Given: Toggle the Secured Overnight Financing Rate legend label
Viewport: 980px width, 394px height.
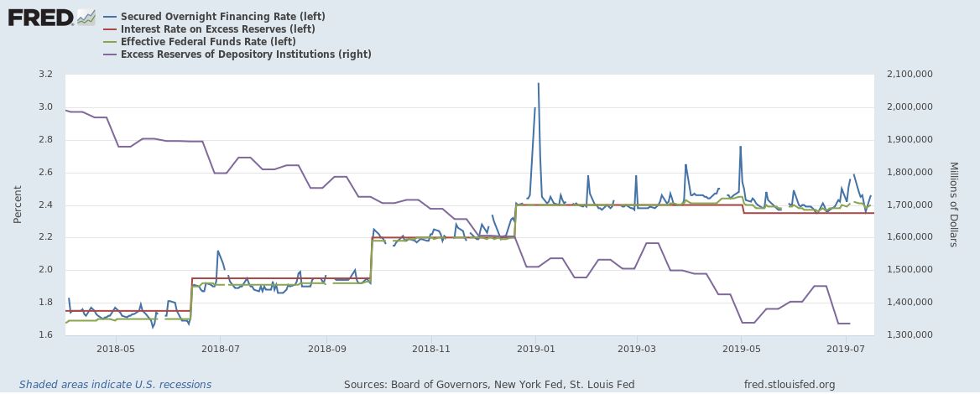Looking at the screenshot, I should (222, 17).
